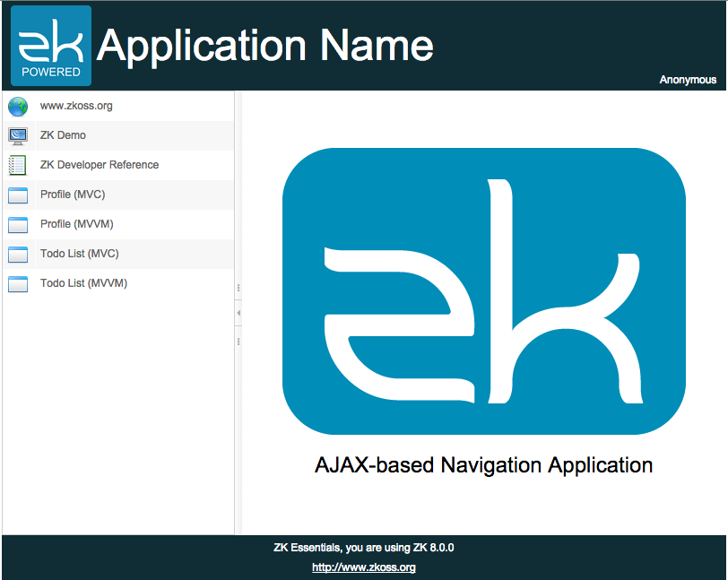This screenshot has height=580, width=728.
Task: Collapse the sidebar using the splitter arrow
Action: coord(238,313)
